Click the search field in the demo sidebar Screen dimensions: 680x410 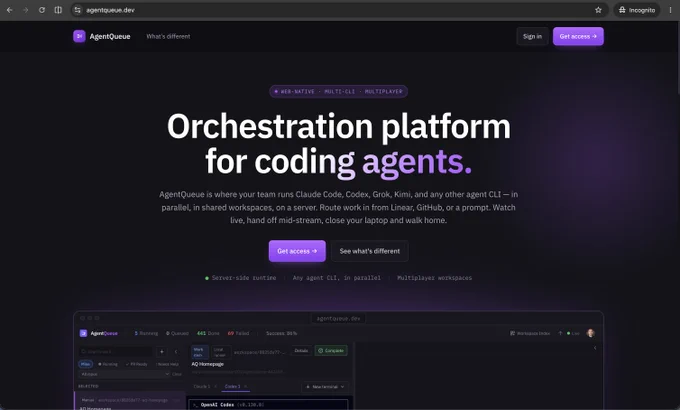point(115,352)
